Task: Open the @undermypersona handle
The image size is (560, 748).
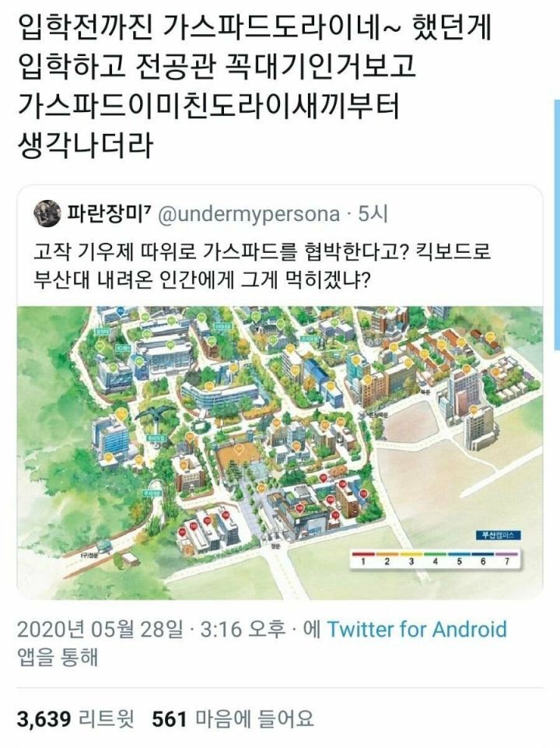Action: tap(248, 215)
